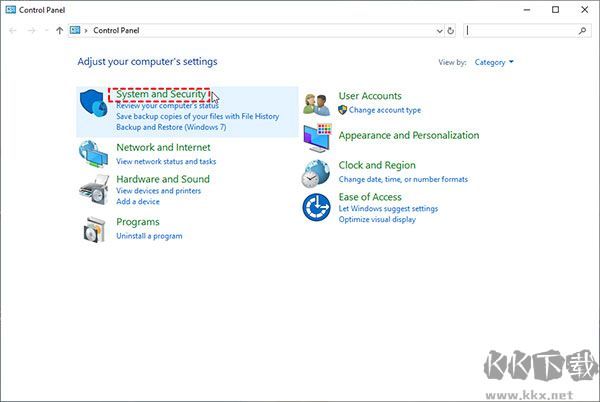
Task: Open Ease of Access circular icon
Action: 316,207
